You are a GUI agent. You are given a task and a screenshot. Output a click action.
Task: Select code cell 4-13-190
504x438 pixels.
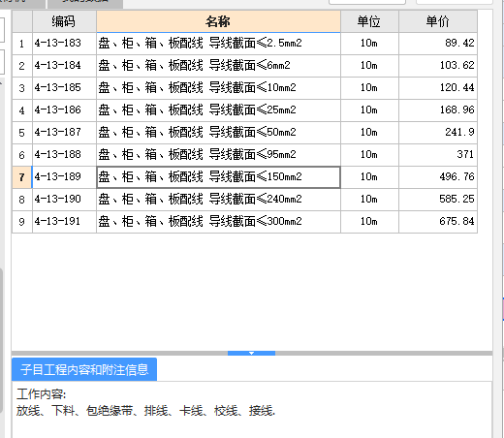coord(64,200)
